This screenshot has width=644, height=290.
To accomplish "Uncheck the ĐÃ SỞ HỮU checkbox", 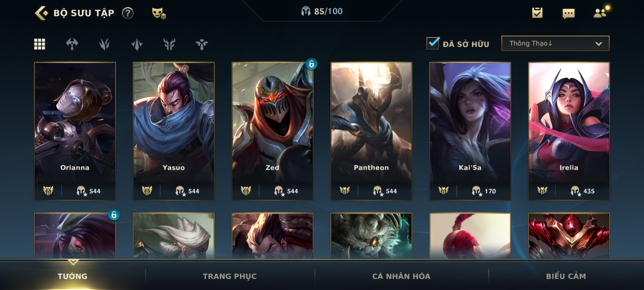I will (x=433, y=43).
